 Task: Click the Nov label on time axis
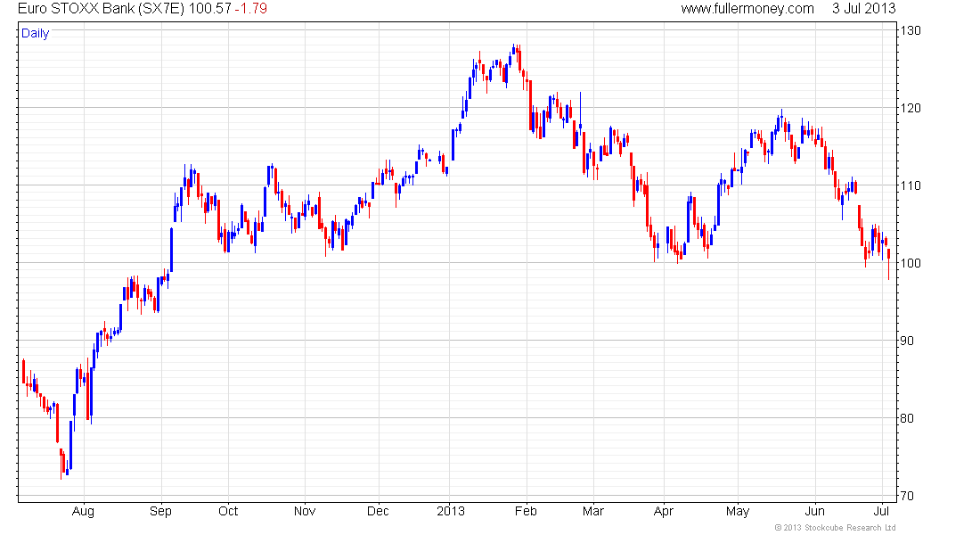pyautogui.click(x=305, y=511)
